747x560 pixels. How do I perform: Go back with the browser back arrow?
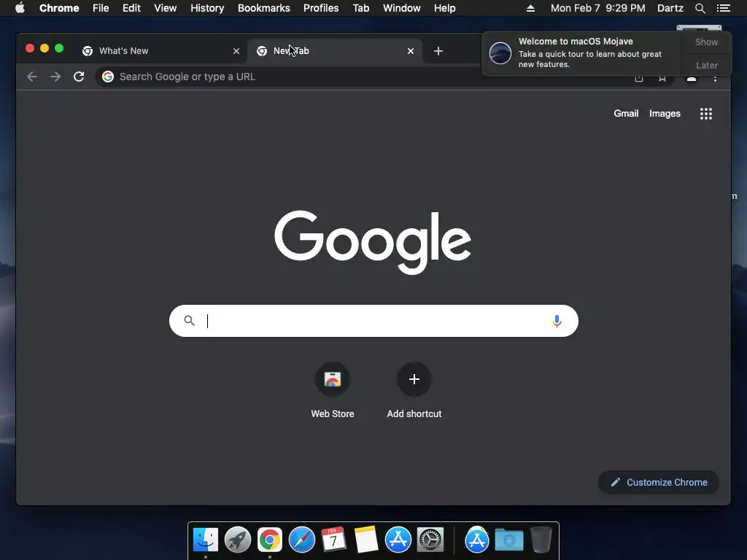click(x=32, y=77)
